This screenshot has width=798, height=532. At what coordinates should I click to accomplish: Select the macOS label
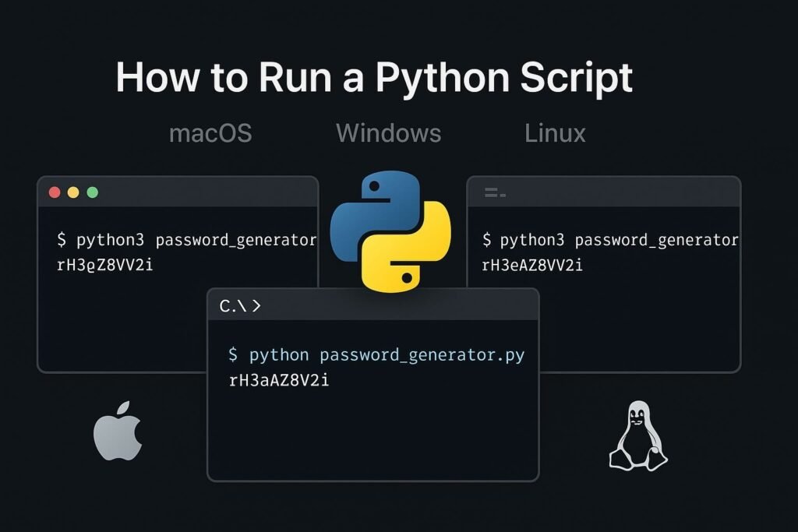[210, 133]
